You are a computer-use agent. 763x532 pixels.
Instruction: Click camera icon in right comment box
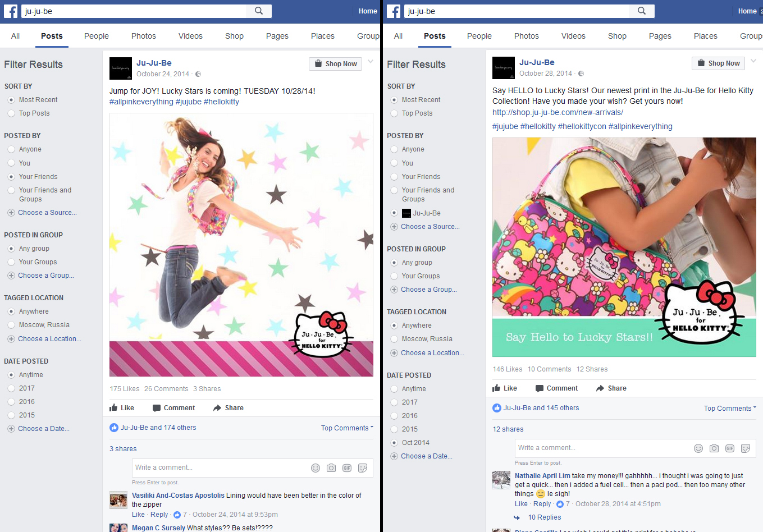coord(714,448)
